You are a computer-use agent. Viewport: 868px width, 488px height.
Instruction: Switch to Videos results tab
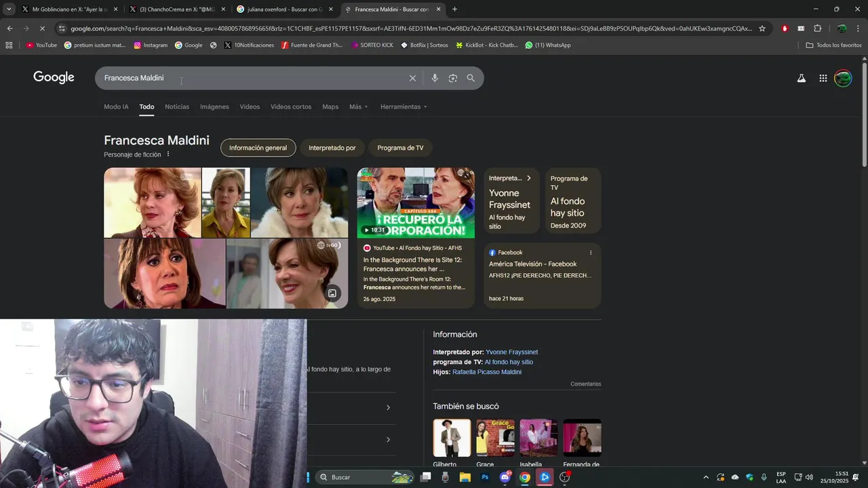[250, 107]
